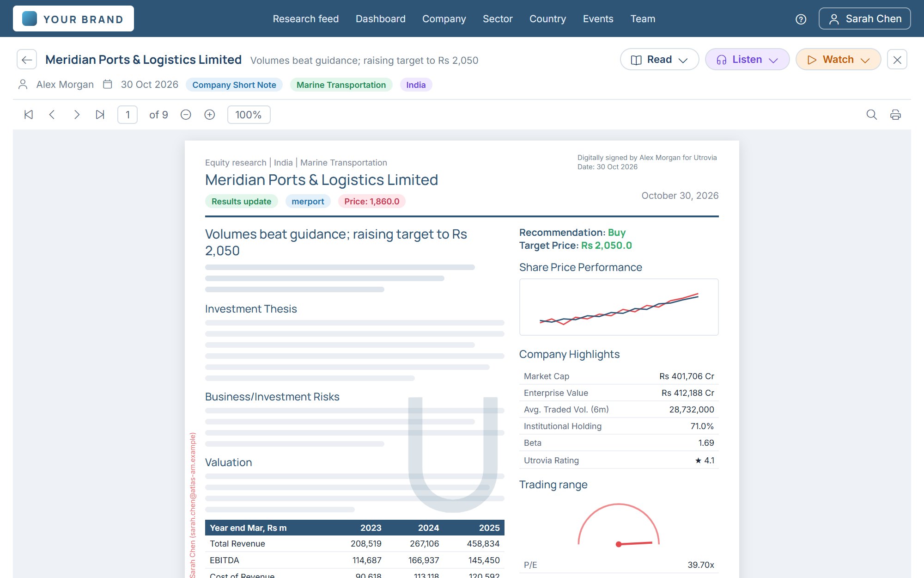Image resolution: width=924 pixels, height=578 pixels.
Task: Open the Research feed menu
Action: 305,19
